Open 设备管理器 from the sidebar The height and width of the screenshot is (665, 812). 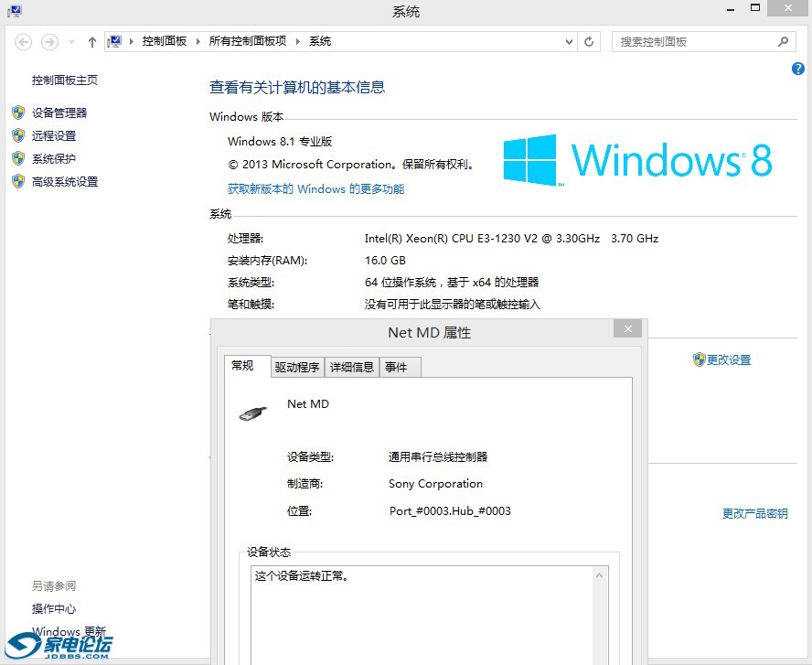point(59,113)
